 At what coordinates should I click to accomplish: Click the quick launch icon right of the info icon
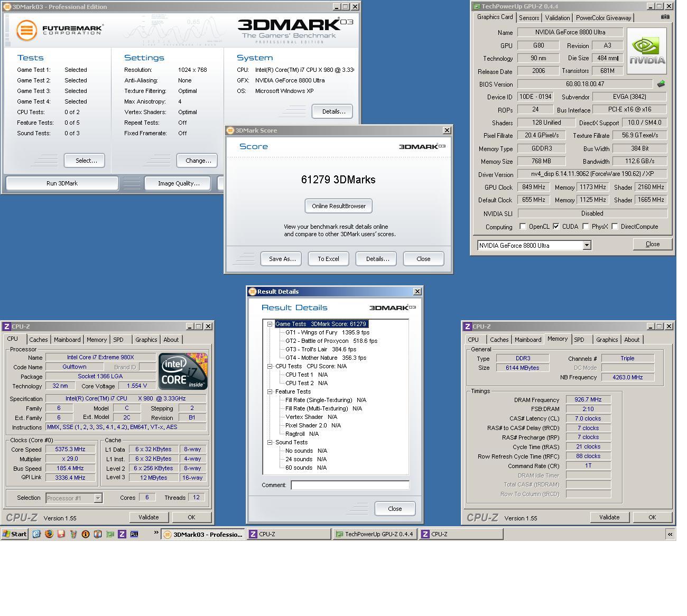pos(98,534)
